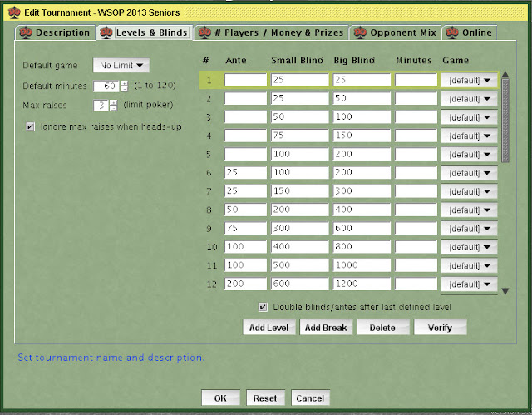Viewport: 532px width, 415px height.
Task: Open Game dropdown for level 8
Action: click(x=469, y=210)
